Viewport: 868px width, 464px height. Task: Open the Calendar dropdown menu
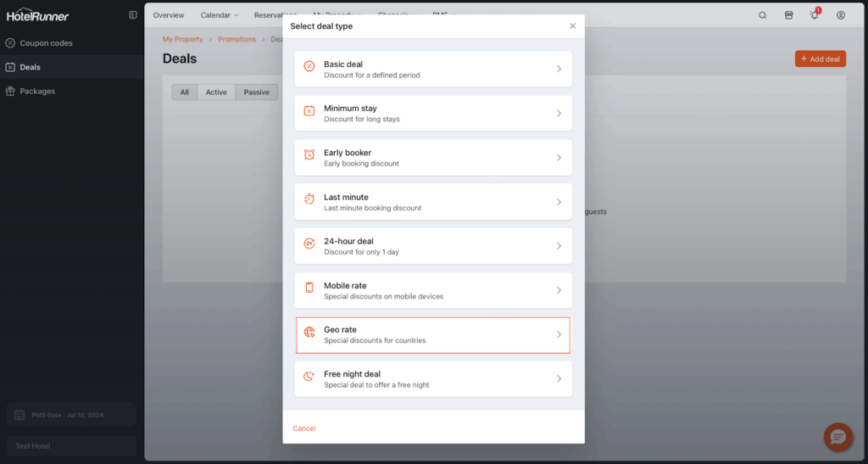point(219,15)
